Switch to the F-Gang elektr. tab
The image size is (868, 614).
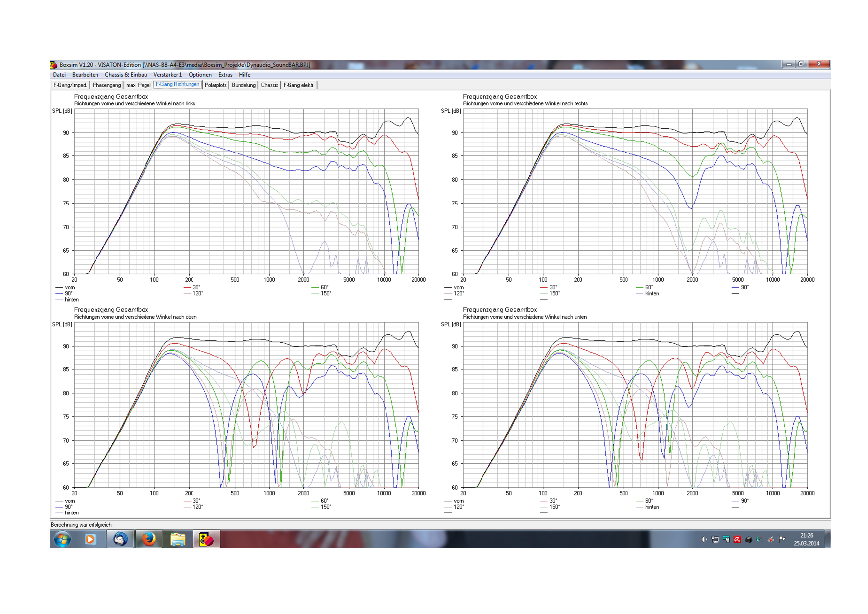click(299, 85)
